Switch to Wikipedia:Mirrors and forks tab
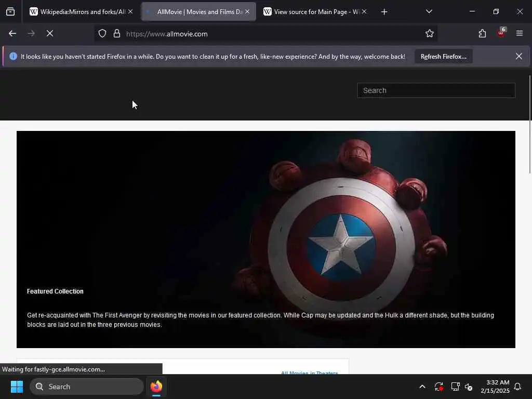The image size is (532, 399). click(x=82, y=12)
